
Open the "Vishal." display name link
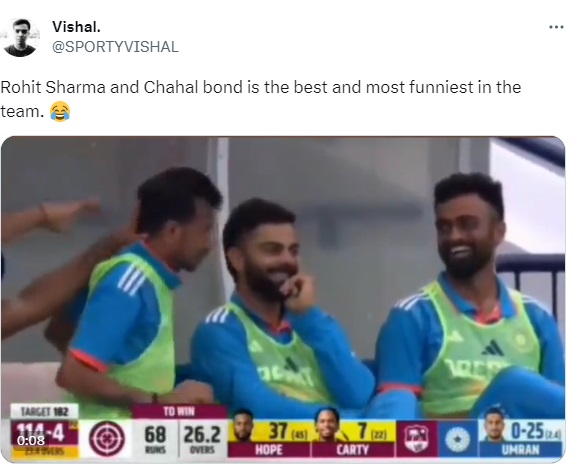point(76,27)
